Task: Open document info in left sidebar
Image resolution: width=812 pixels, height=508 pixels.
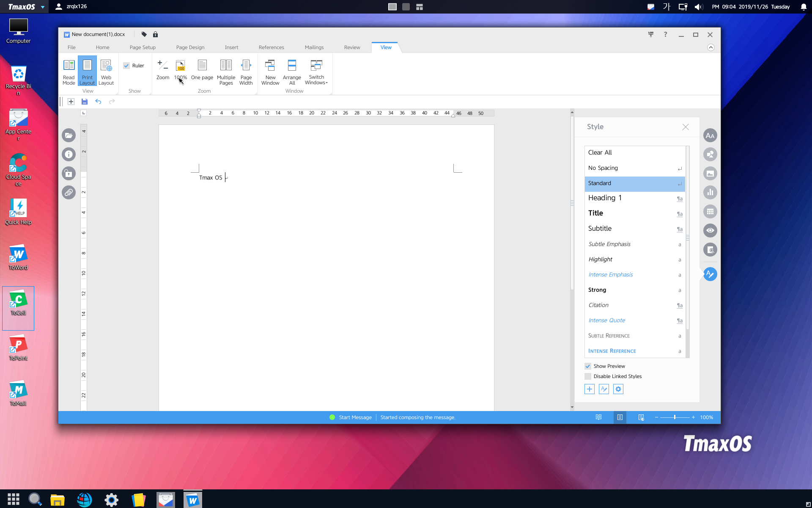Action: tap(69, 155)
